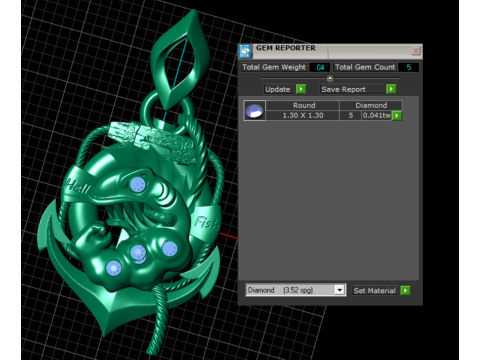480x360 pixels.
Task: Click the Round column header
Action: click(303, 105)
